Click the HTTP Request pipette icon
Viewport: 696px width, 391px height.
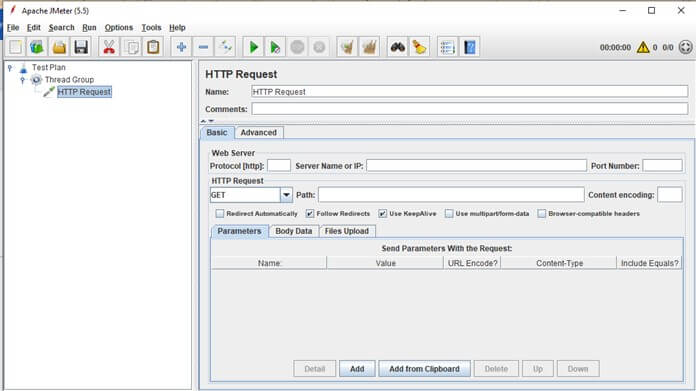click(x=49, y=92)
